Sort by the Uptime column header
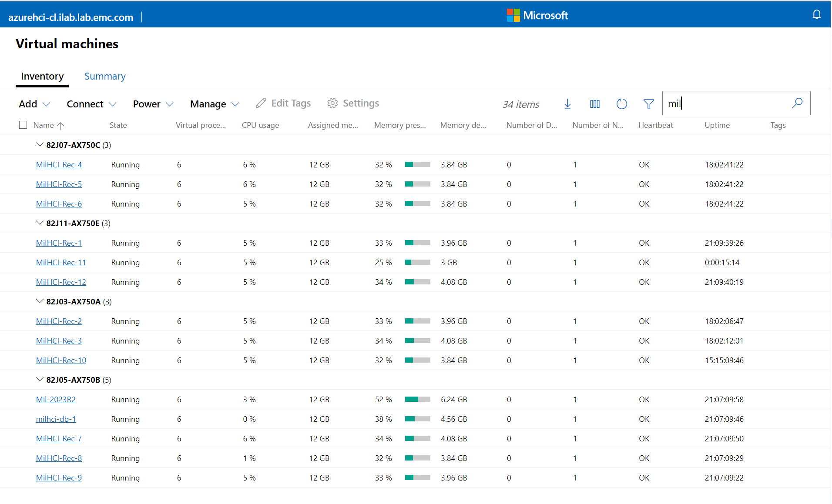Image resolution: width=832 pixels, height=504 pixels. pos(717,125)
